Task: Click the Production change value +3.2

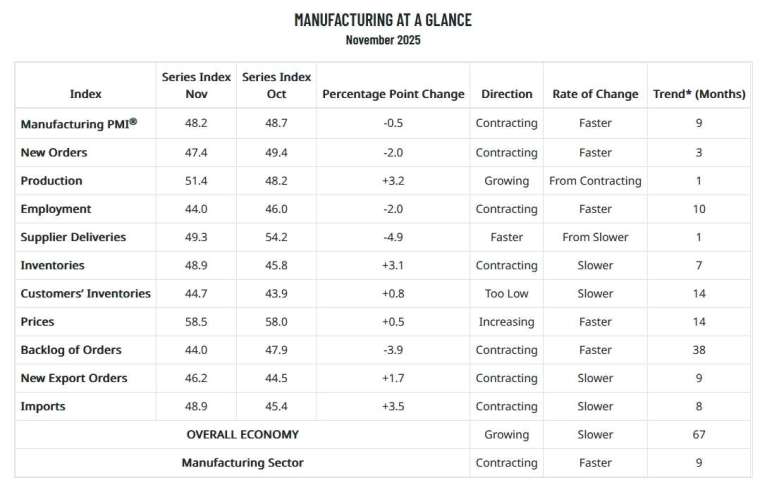Action: (x=393, y=181)
